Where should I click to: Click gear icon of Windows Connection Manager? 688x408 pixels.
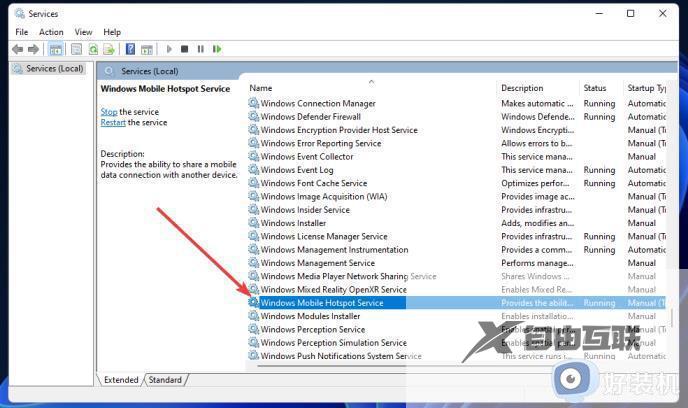(x=254, y=103)
